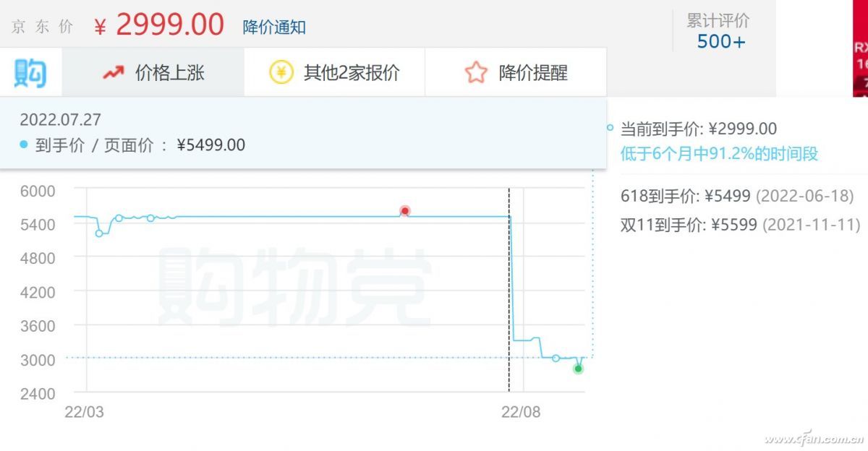This screenshot has width=868, height=451.
Task: Click the dotted ¥3000 price baseline
Action: click(x=289, y=357)
